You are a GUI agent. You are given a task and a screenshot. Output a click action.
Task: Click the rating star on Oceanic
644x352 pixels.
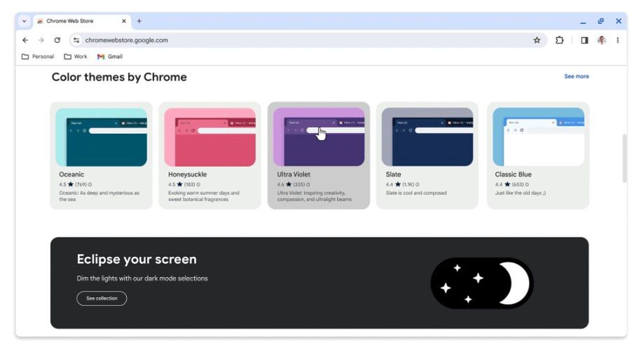point(71,185)
